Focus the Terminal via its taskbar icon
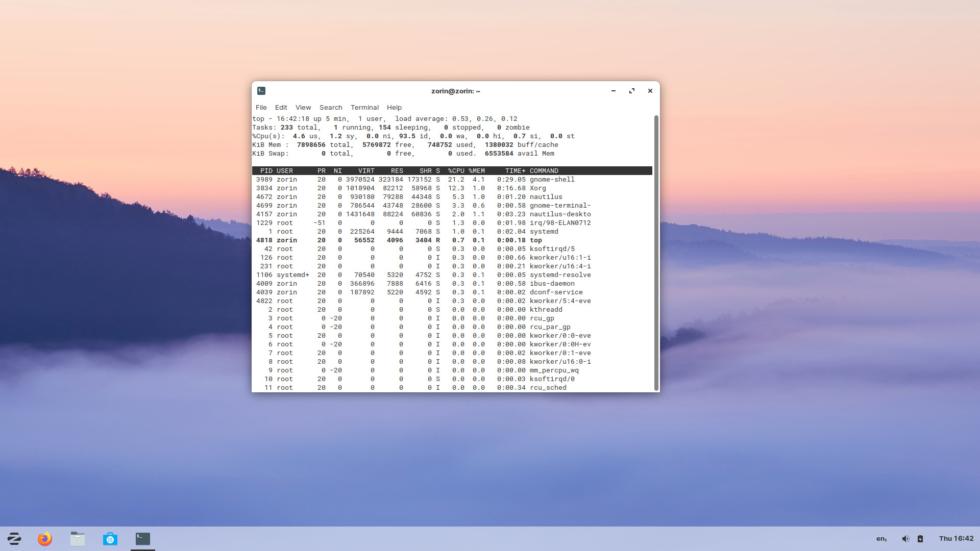 [143, 538]
